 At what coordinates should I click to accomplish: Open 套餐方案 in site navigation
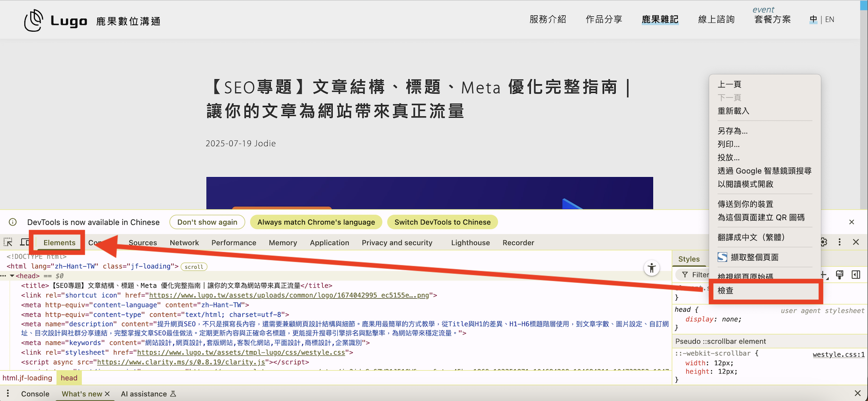(773, 19)
